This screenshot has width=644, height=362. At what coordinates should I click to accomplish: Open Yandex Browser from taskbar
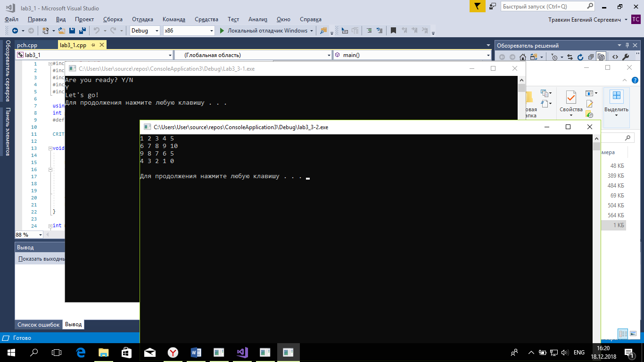(x=173, y=352)
